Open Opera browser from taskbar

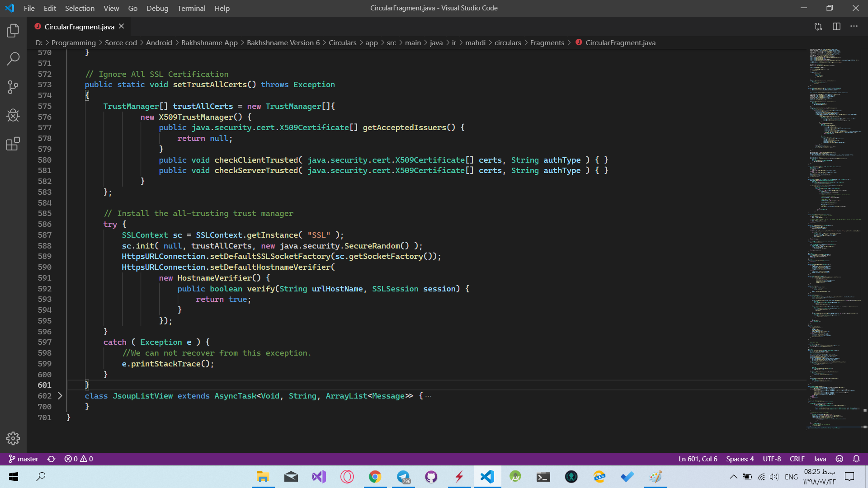(347, 477)
